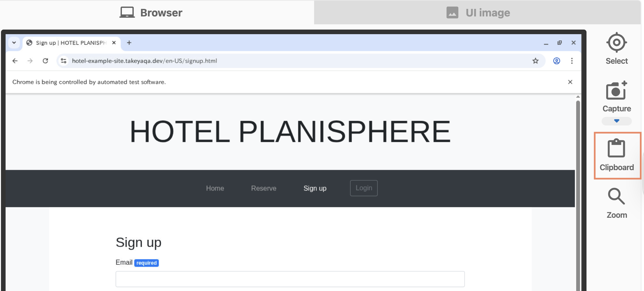Image resolution: width=644 pixels, height=291 pixels.
Task: Go back in the browser
Action: pyautogui.click(x=15, y=61)
